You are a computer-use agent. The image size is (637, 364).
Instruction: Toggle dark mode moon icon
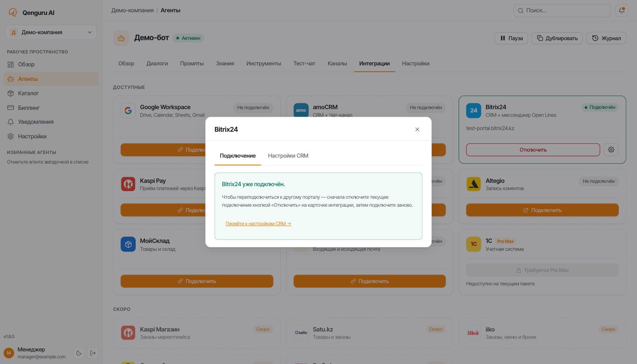click(79, 353)
